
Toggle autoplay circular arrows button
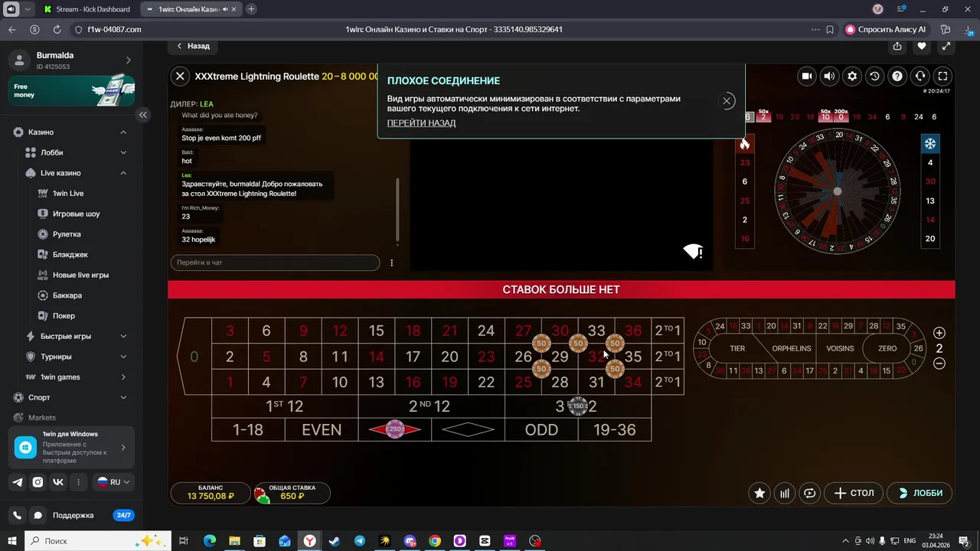click(x=810, y=494)
